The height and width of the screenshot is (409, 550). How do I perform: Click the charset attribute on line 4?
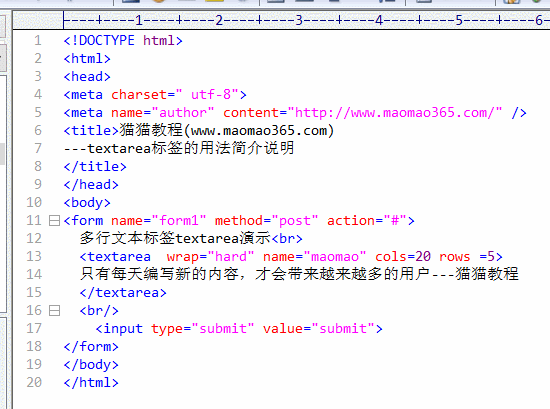coord(139,95)
